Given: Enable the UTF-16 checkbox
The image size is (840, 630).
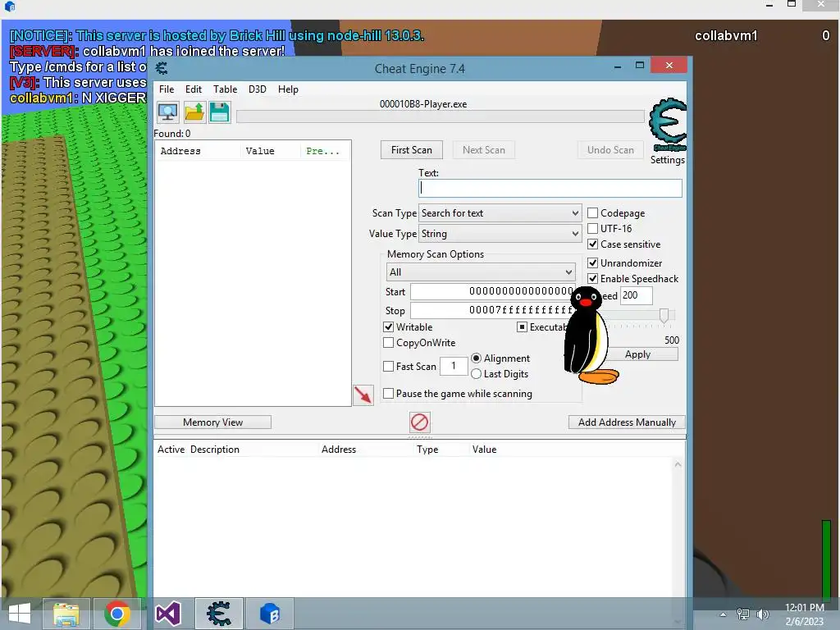Looking at the screenshot, I should 592,229.
